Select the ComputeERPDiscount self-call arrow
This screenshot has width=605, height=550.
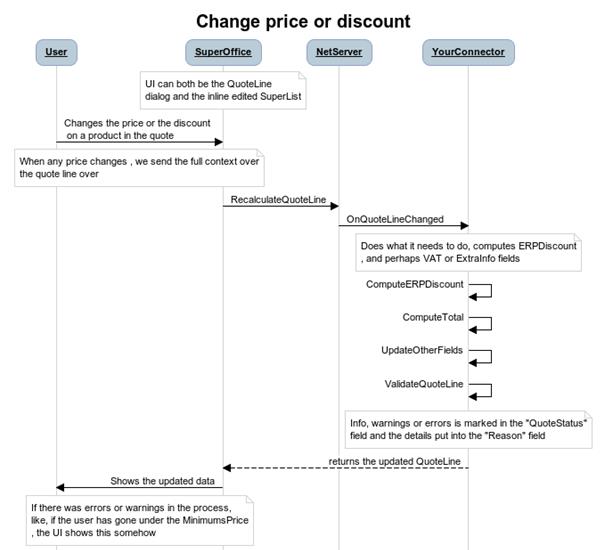point(480,291)
